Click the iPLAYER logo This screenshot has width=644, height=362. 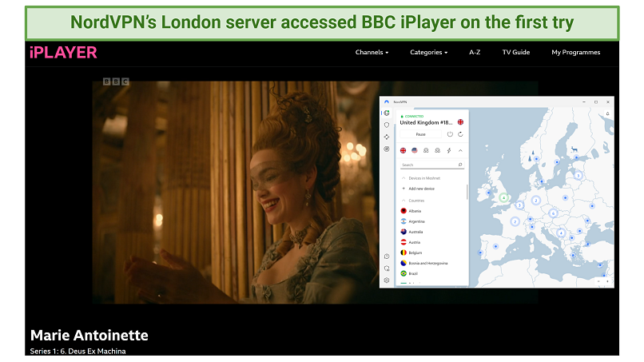(x=63, y=53)
